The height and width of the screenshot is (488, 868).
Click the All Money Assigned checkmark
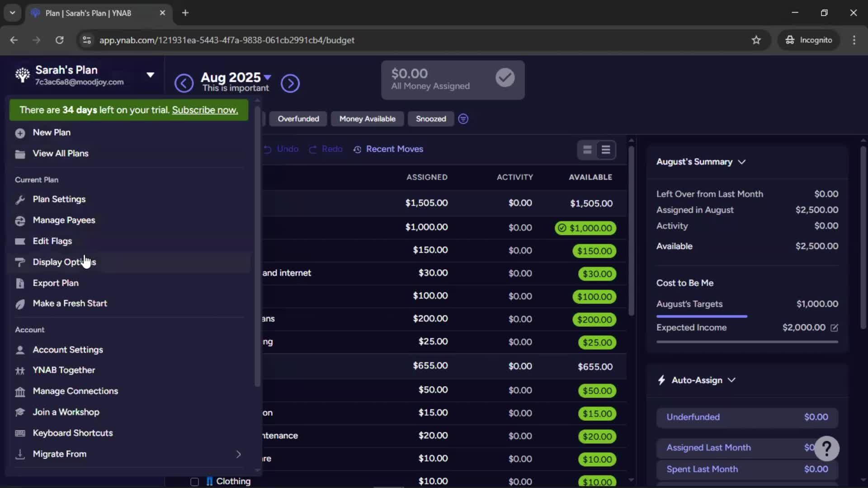pos(505,78)
